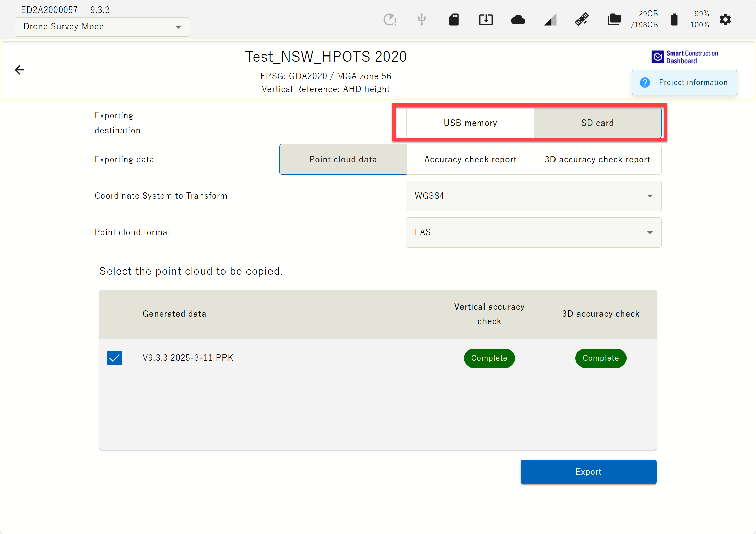Click the Exporting destination label
Viewport: 756px width, 534px height.
(x=117, y=123)
